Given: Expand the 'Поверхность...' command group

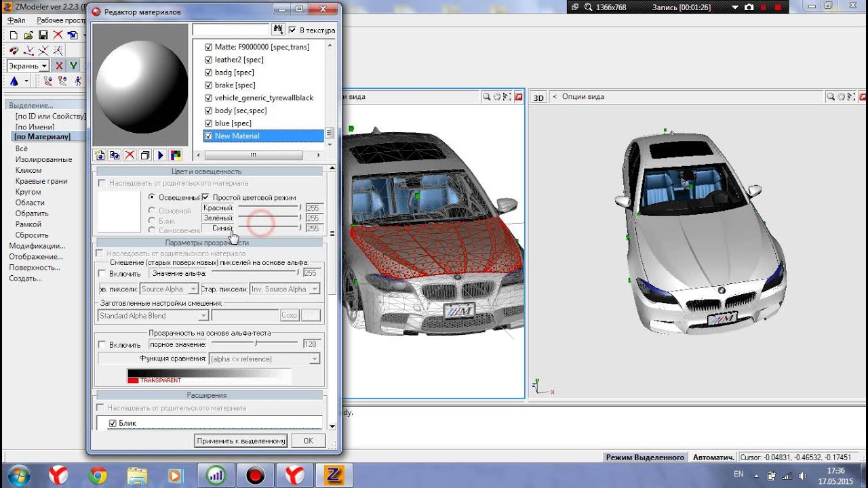Looking at the screenshot, I should pos(35,268).
